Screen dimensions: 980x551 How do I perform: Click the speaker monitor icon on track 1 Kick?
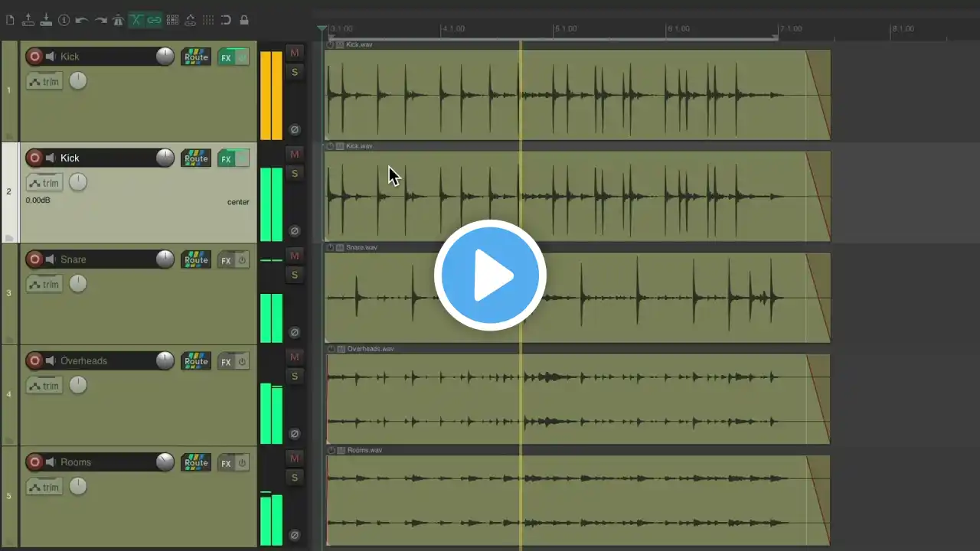click(51, 57)
